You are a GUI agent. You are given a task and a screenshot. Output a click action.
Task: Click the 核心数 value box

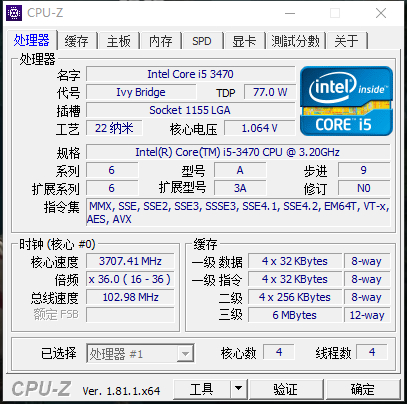pos(279,352)
